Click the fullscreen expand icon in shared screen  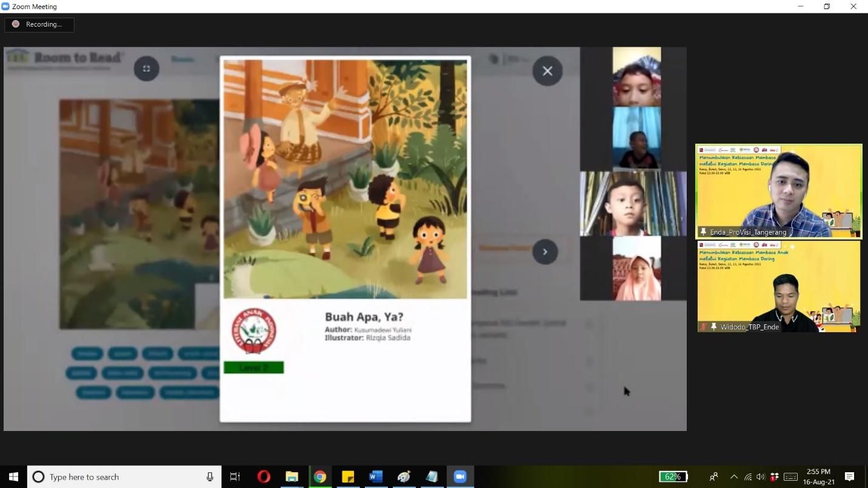(146, 69)
